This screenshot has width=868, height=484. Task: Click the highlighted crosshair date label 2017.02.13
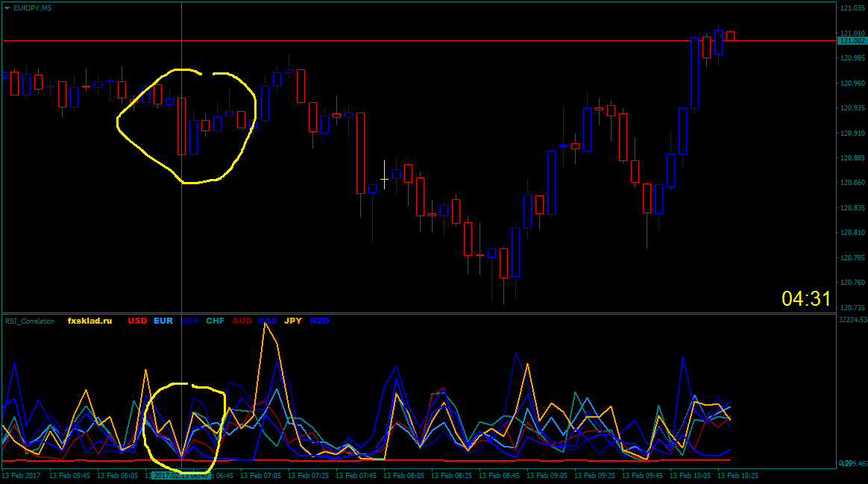[x=180, y=476]
